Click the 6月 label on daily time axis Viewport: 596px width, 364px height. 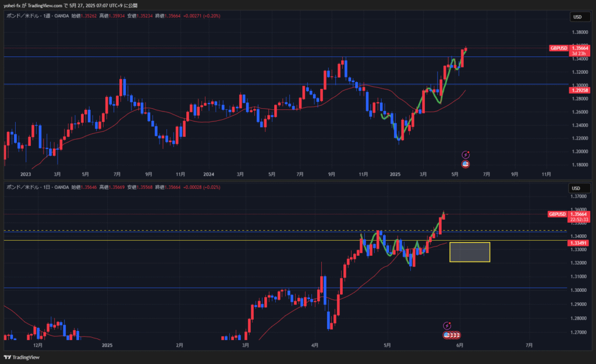pos(460,345)
